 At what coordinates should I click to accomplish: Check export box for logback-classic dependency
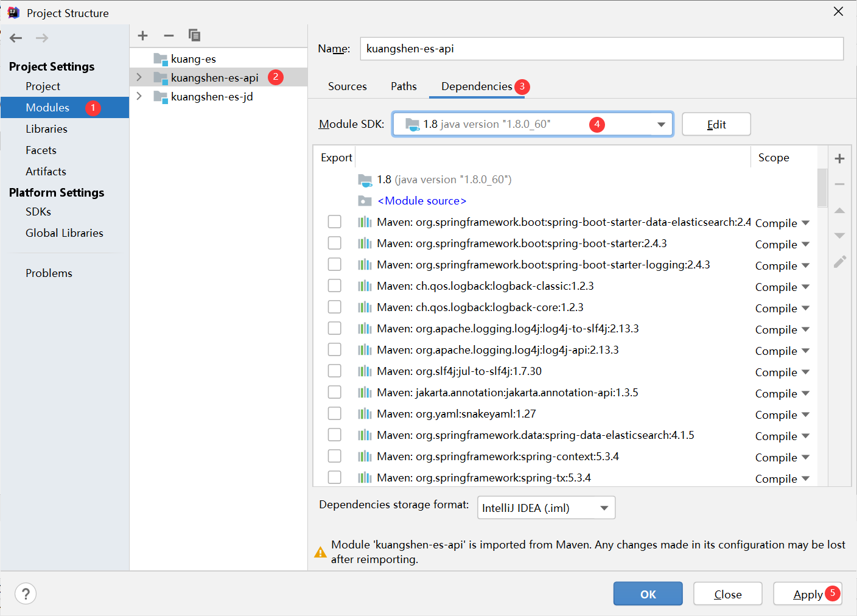coord(334,285)
